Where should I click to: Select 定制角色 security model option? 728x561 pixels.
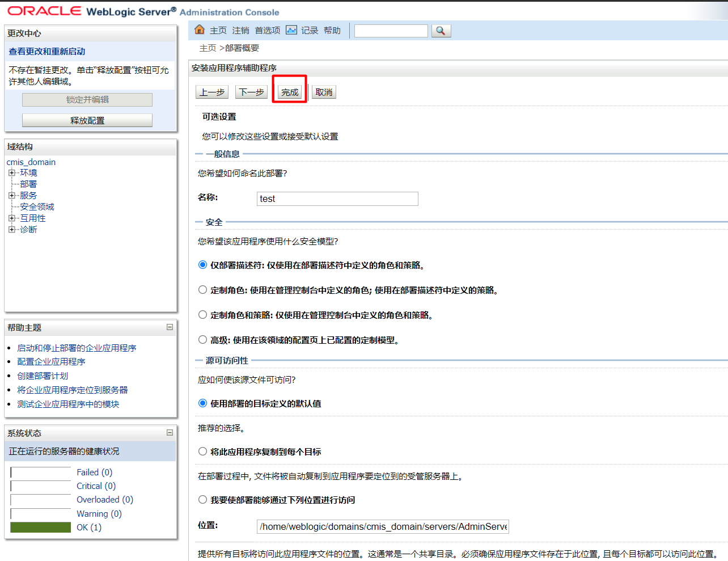coord(202,290)
